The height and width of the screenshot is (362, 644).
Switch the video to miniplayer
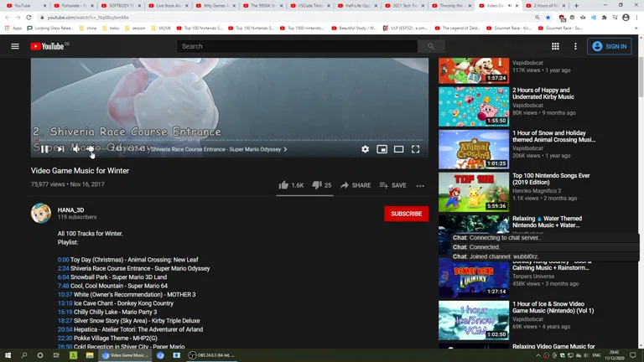coord(382,149)
